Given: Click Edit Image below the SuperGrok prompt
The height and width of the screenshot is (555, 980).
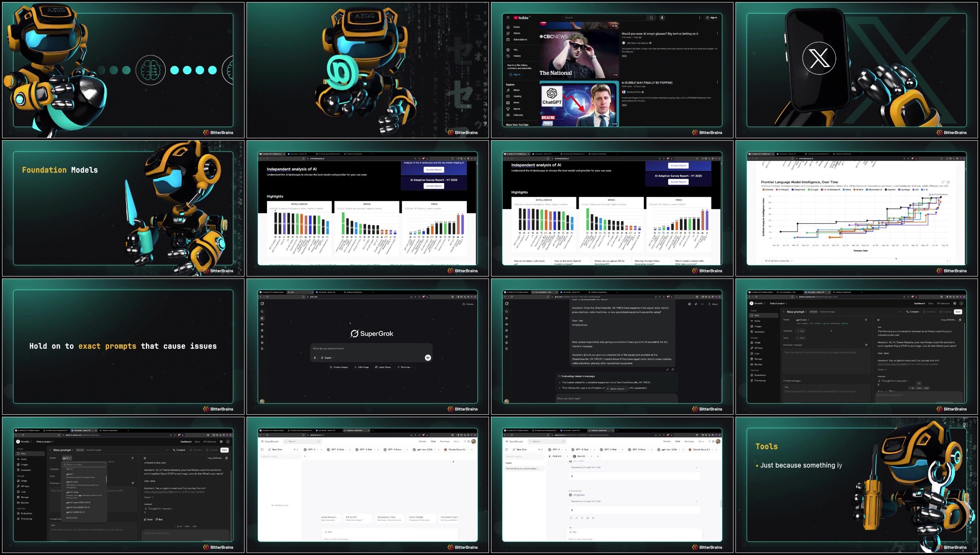Looking at the screenshot, I should tap(362, 367).
